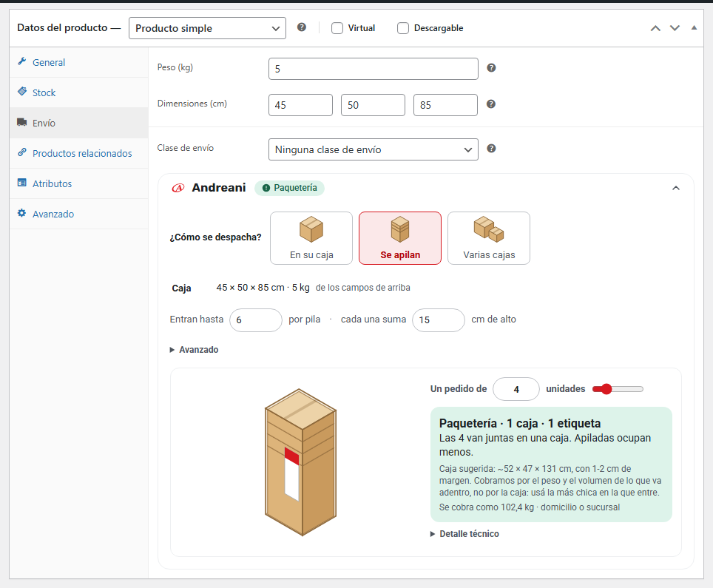The image size is (713, 588).
Task: Click the stacked box icon Se apilan
Action: (x=400, y=229)
